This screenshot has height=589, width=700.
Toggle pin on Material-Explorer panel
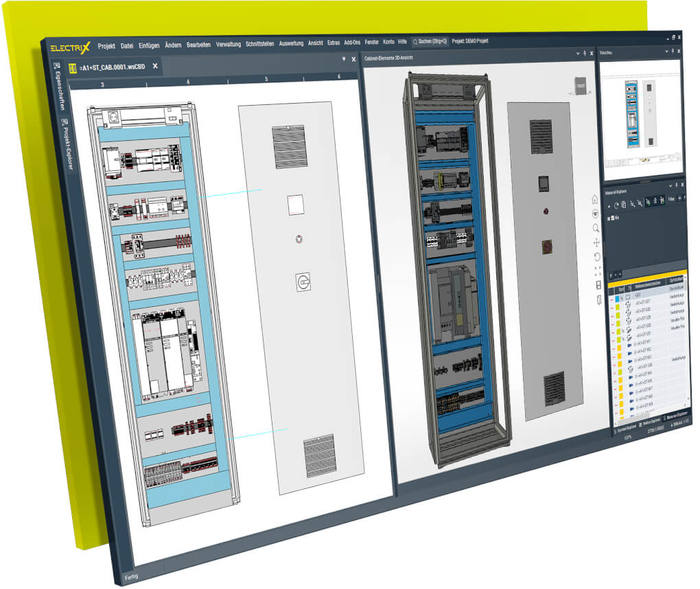[x=677, y=185]
